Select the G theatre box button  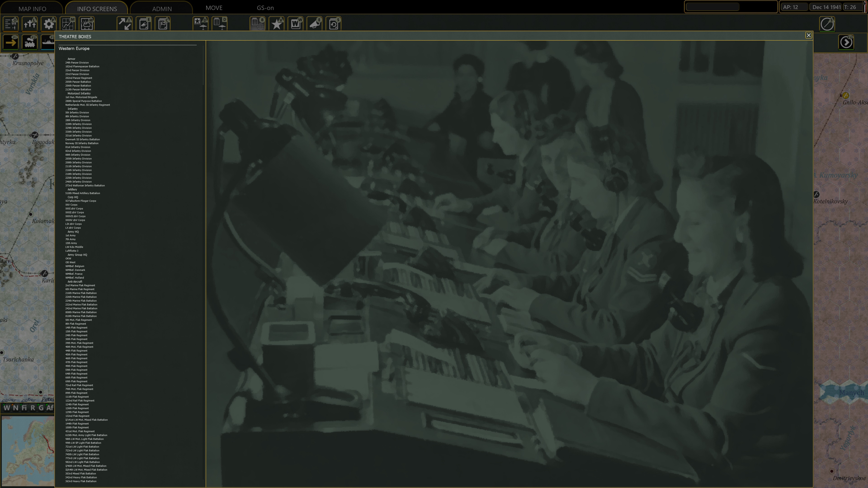pos(41,408)
